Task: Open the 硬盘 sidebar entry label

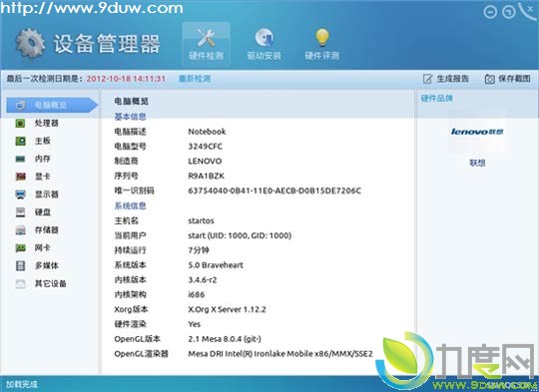Action: (x=43, y=212)
